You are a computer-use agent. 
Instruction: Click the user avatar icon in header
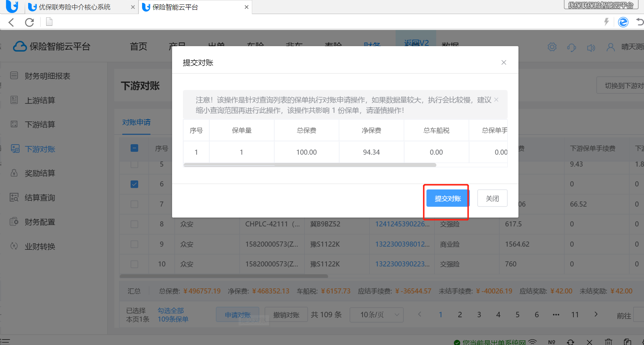[610, 47]
